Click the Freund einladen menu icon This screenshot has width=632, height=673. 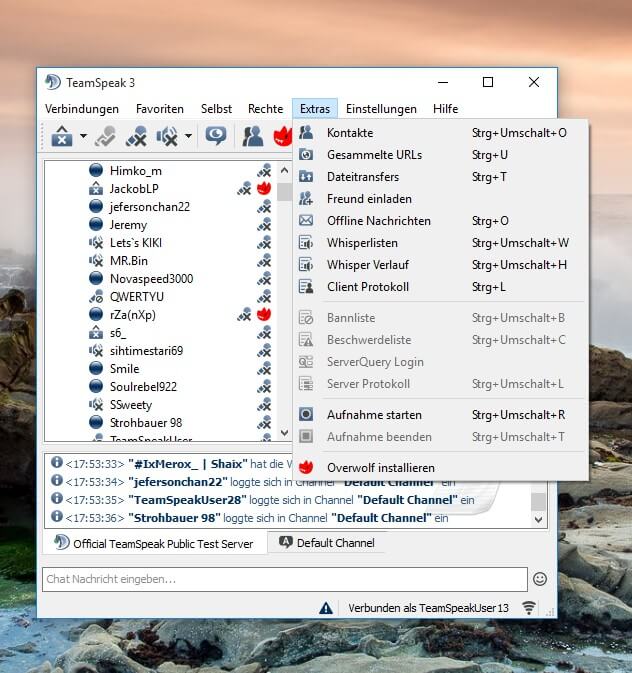(x=306, y=198)
